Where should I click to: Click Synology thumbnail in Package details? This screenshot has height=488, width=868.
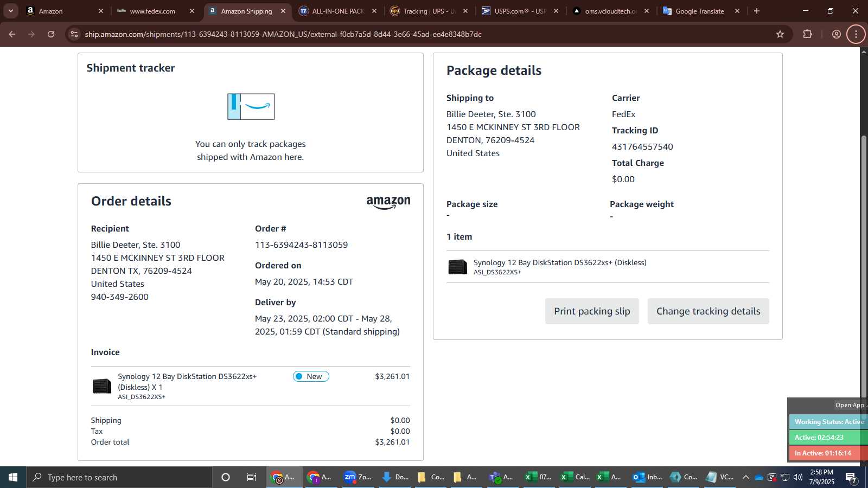[457, 267]
